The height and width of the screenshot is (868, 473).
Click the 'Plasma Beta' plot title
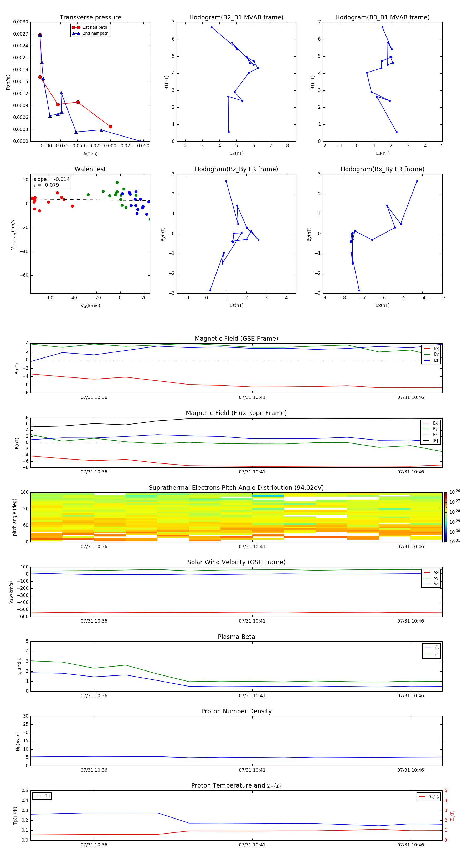[x=236, y=637]
